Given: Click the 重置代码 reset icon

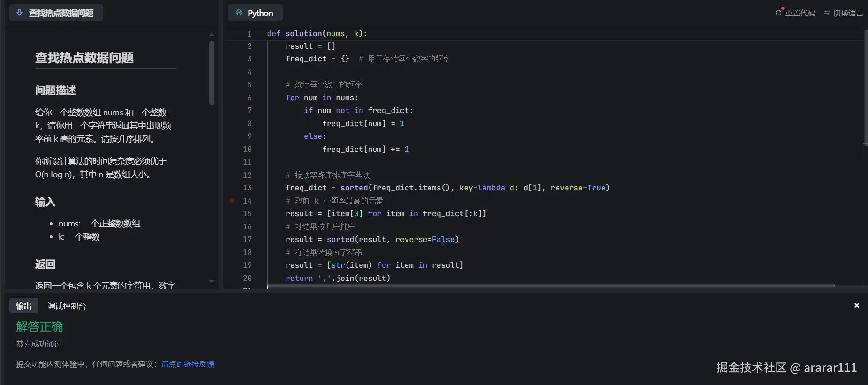Looking at the screenshot, I should point(779,12).
